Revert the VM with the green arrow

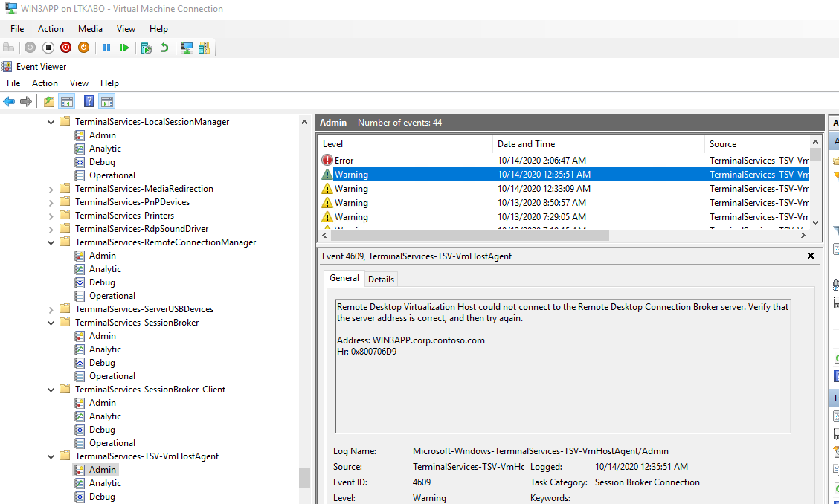click(x=164, y=48)
